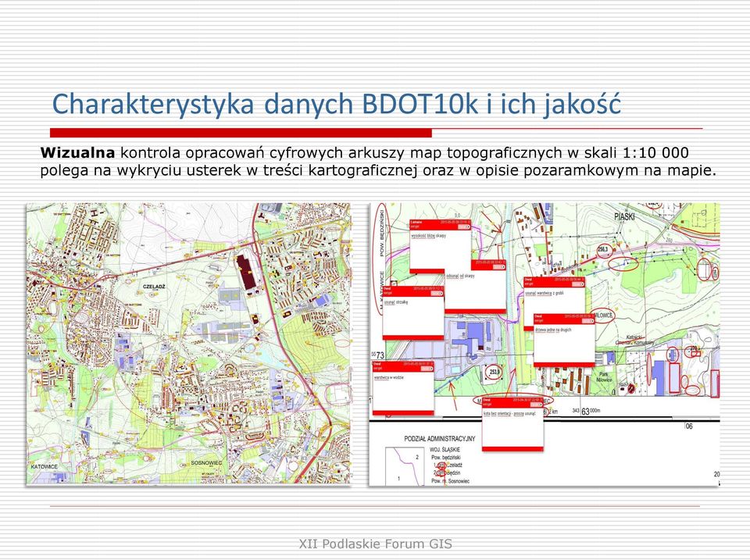
Task: Click the legend entry "Pow. m. Sosnowiec"
Action: pyautogui.click(x=451, y=481)
